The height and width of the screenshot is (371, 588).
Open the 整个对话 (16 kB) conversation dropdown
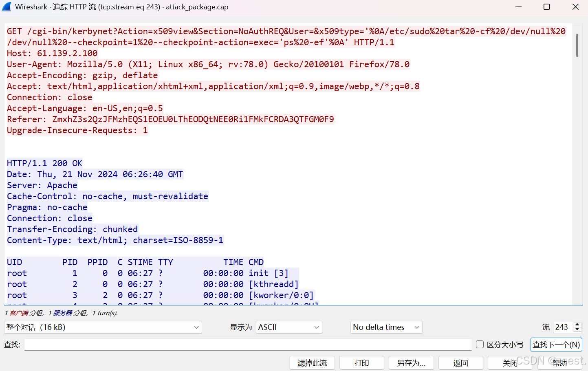[x=103, y=327]
